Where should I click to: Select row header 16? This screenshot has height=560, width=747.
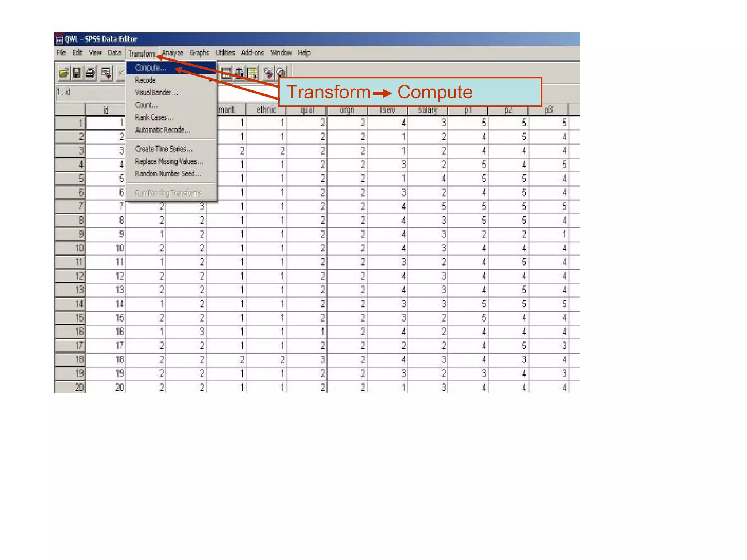pyautogui.click(x=70, y=331)
